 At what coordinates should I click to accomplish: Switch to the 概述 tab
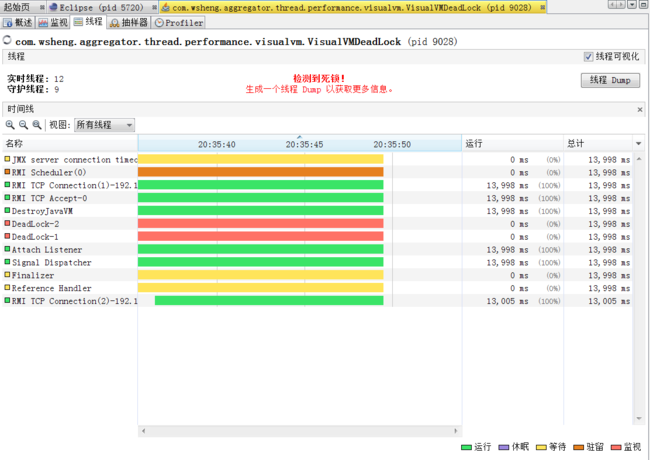click(18, 23)
